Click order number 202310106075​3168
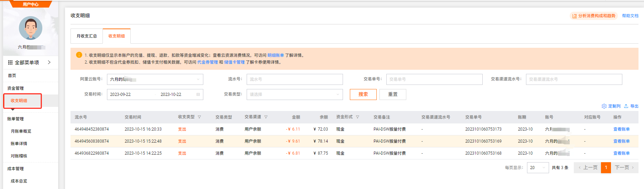644x189 pixels. click(483, 153)
